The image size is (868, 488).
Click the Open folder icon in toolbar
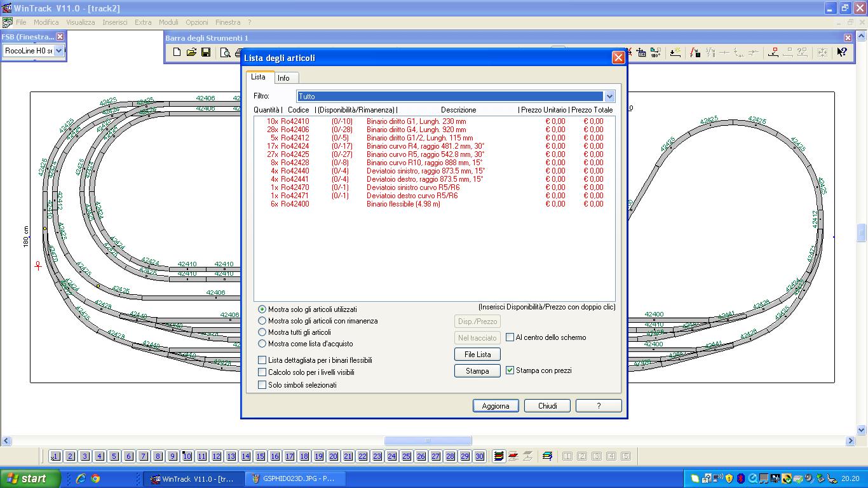pos(191,52)
